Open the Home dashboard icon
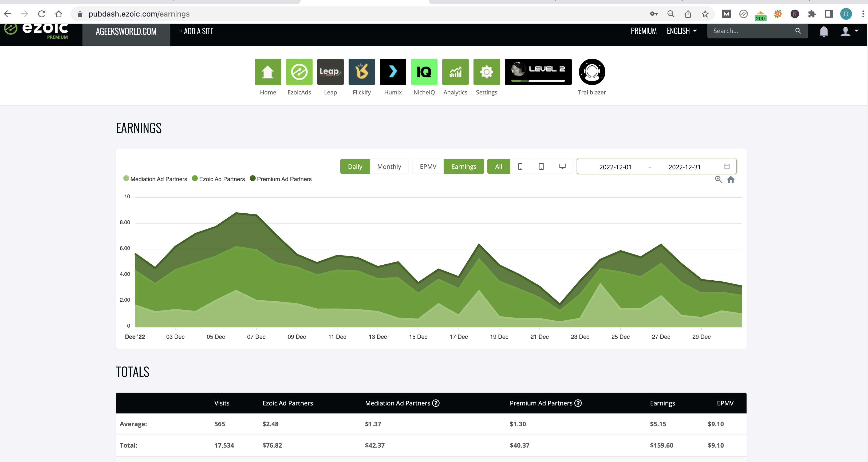The width and height of the screenshot is (868, 462). pyautogui.click(x=268, y=72)
